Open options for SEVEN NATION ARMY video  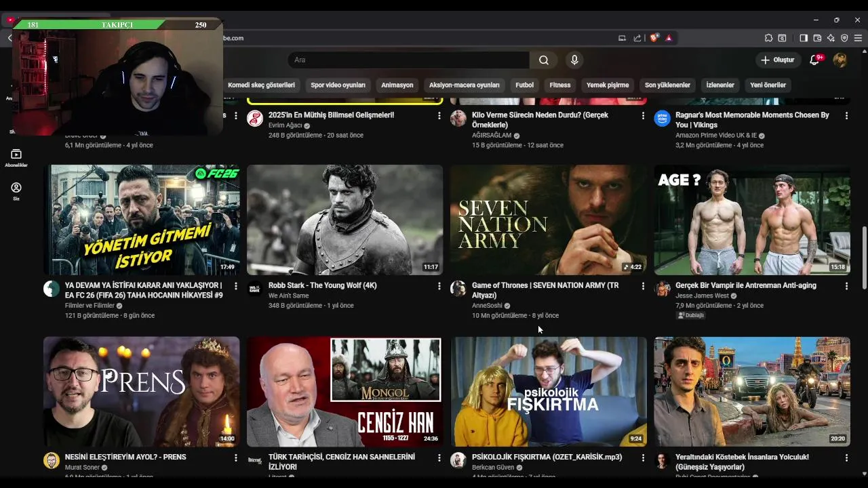[x=643, y=286]
